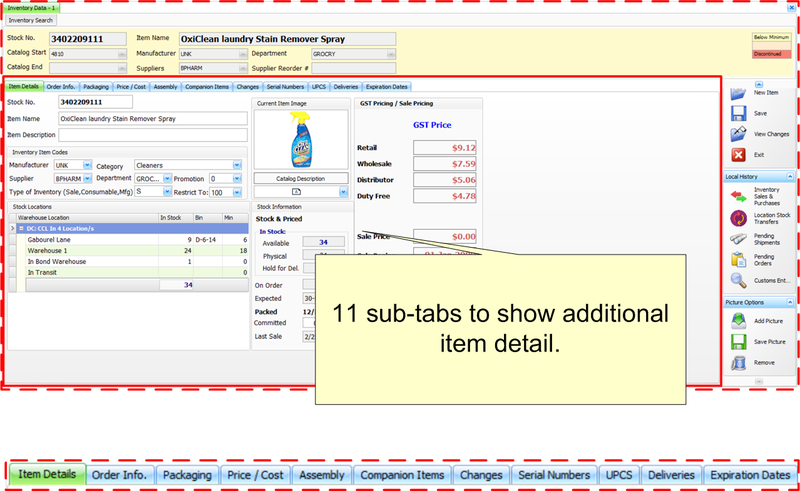Switch to the Inventory Data - 1 window tab
The width and height of the screenshot is (800, 491).
click(31, 8)
